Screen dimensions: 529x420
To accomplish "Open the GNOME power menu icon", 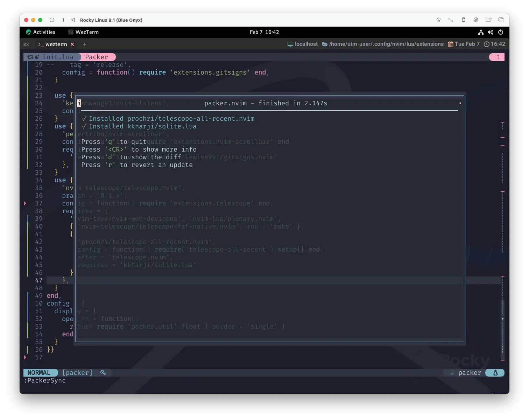I will (x=501, y=32).
